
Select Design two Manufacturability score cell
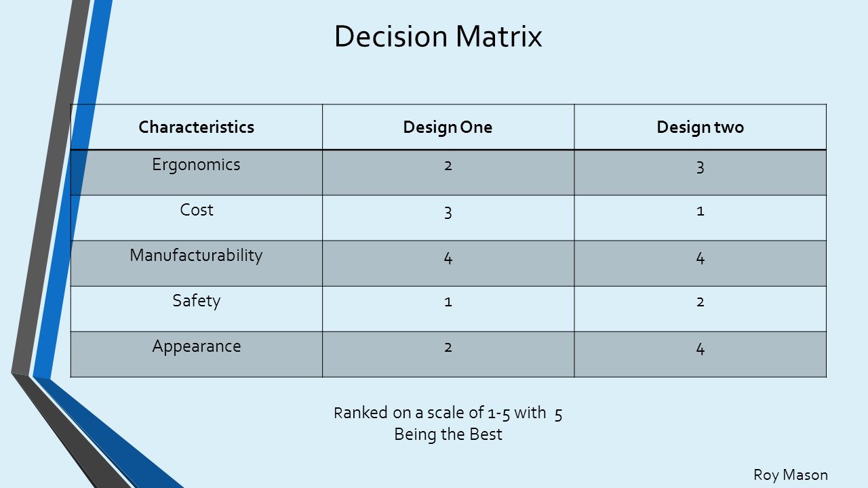pyautogui.click(x=701, y=264)
